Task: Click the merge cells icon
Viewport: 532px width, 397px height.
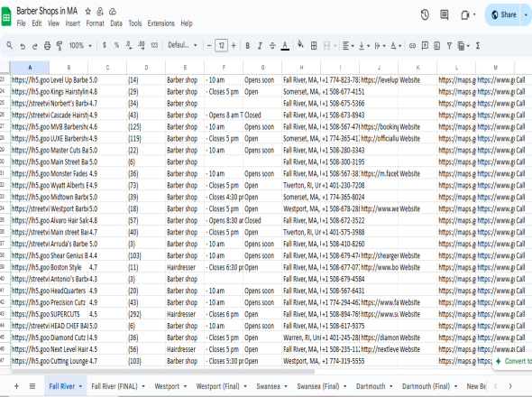Action: click(326, 45)
